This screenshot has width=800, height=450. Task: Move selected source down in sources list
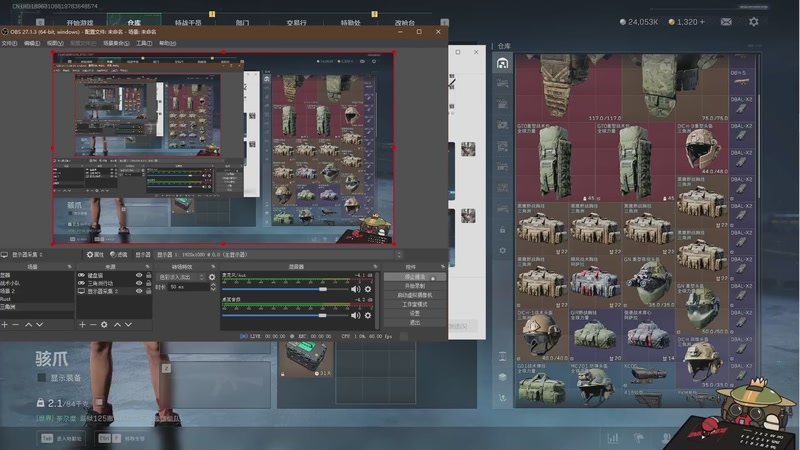(128, 324)
